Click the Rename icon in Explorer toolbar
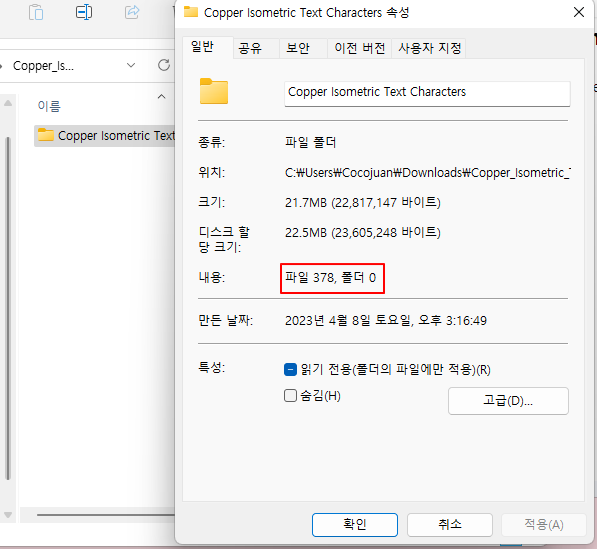Image resolution: width=597 pixels, height=549 pixels. pyautogui.click(x=84, y=12)
